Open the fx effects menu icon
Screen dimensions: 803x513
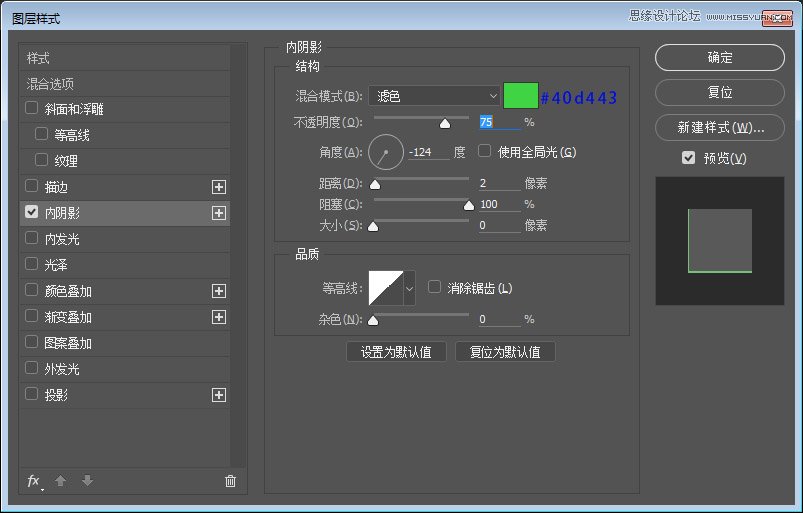pos(34,481)
